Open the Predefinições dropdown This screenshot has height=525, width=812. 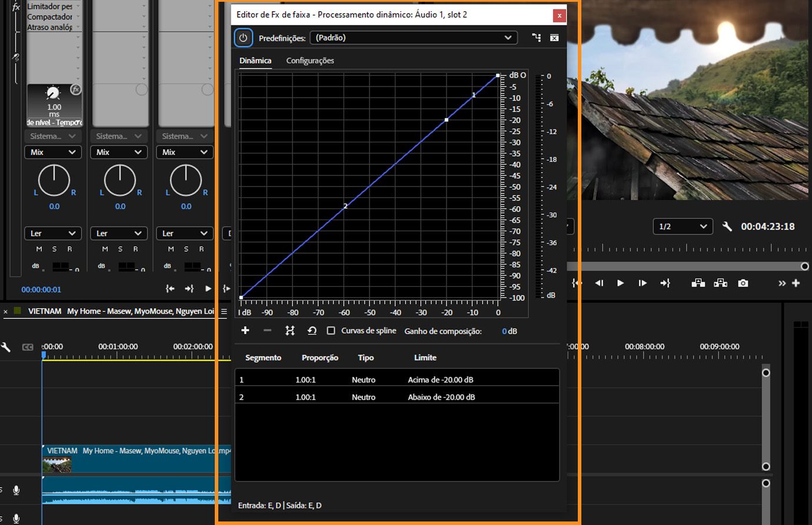point(414,37)
